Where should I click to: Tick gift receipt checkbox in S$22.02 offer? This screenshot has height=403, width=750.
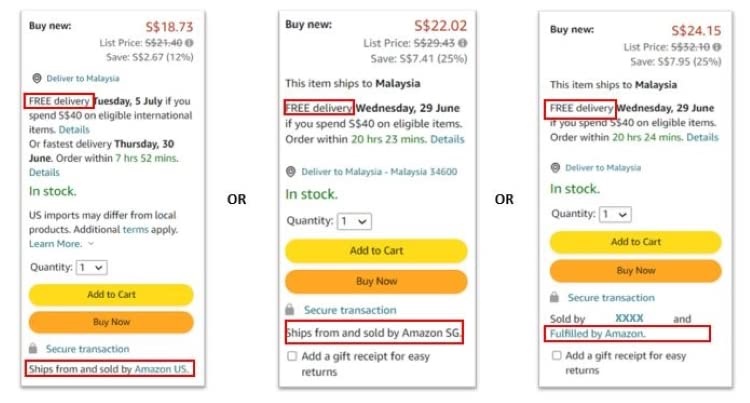292,356
